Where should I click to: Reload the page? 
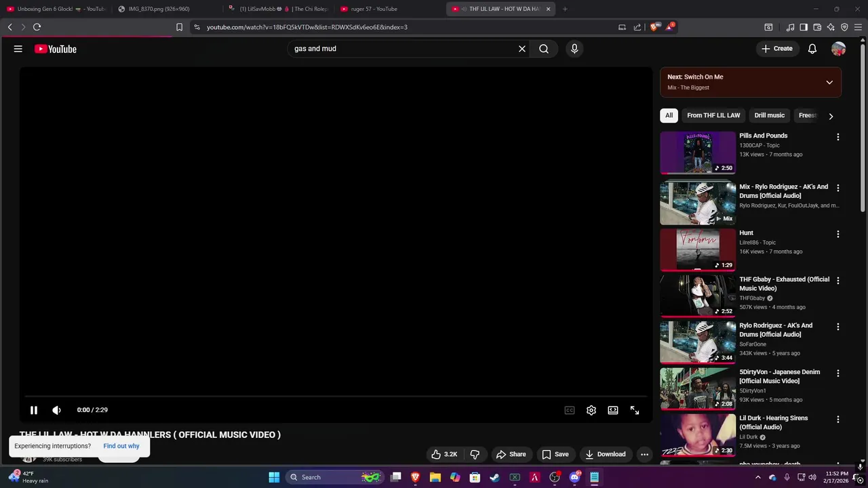37,27
